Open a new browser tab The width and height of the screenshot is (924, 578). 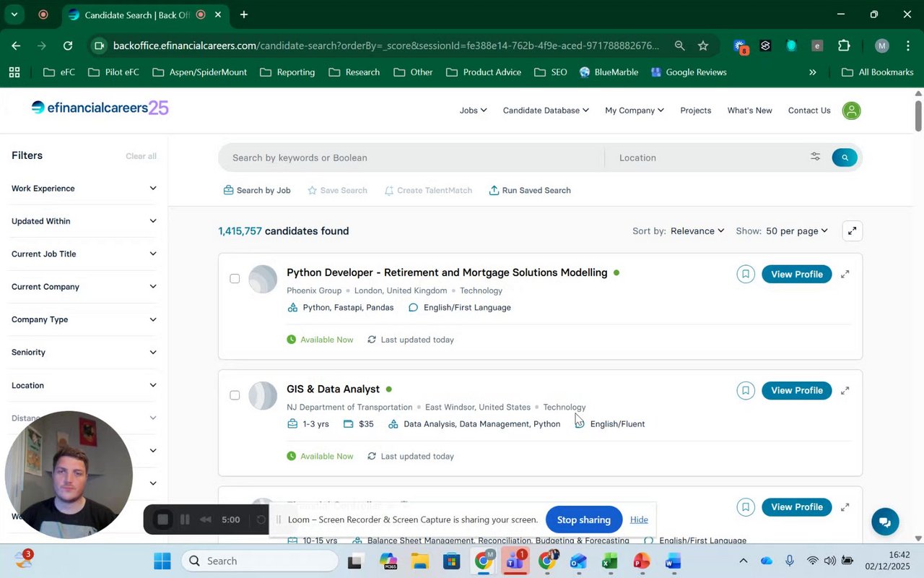point(244,14)
